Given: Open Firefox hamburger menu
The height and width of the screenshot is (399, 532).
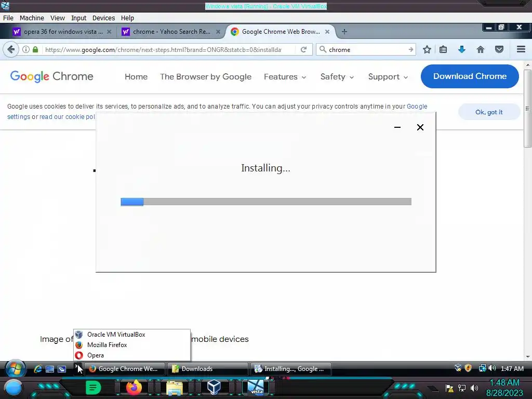Looking at the screenshot, I should [521, 49].
